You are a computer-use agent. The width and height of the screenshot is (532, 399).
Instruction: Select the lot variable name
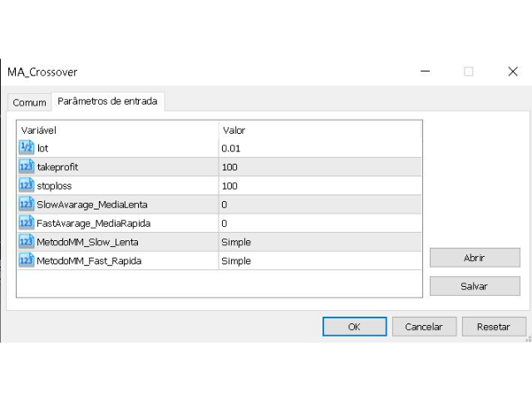(42, 148)
